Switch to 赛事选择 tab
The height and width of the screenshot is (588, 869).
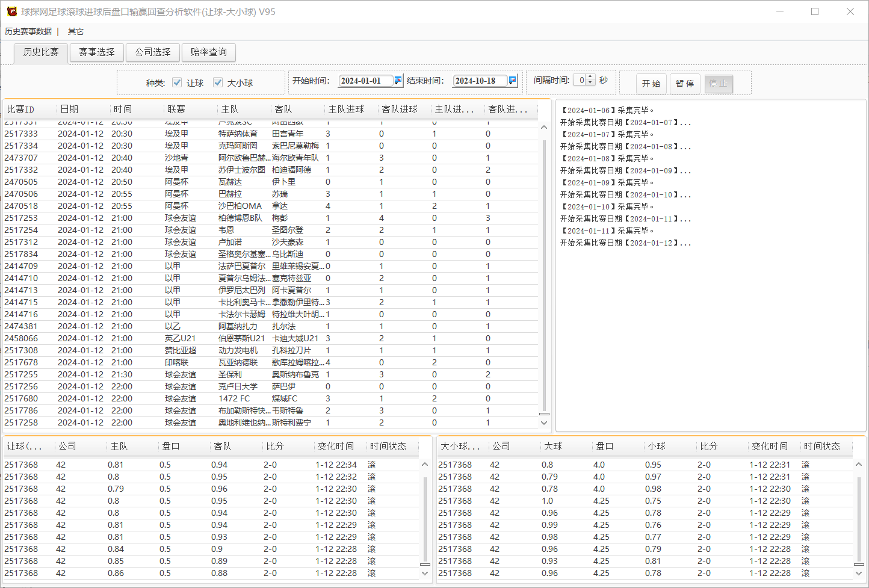[x=97, y=52]
